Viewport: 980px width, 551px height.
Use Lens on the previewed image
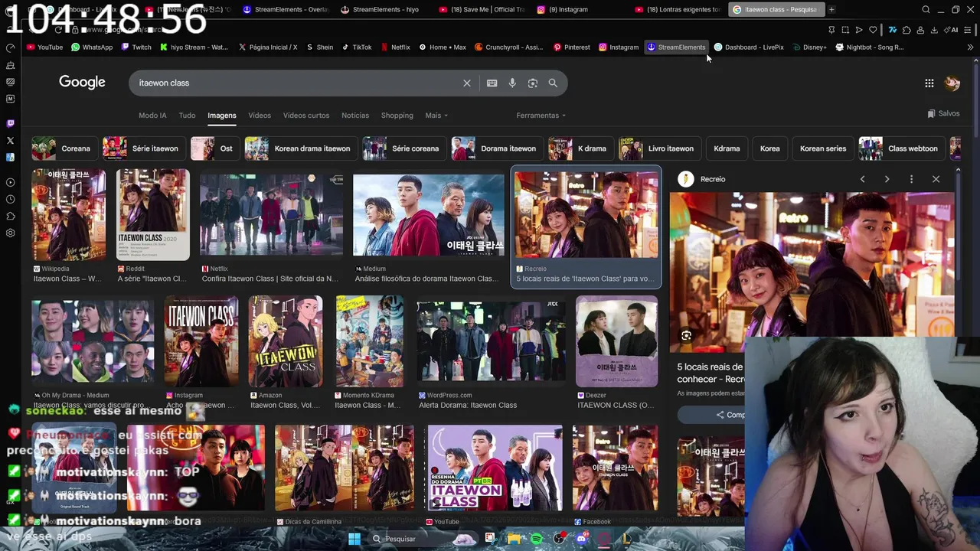click(x=686, y=335)
